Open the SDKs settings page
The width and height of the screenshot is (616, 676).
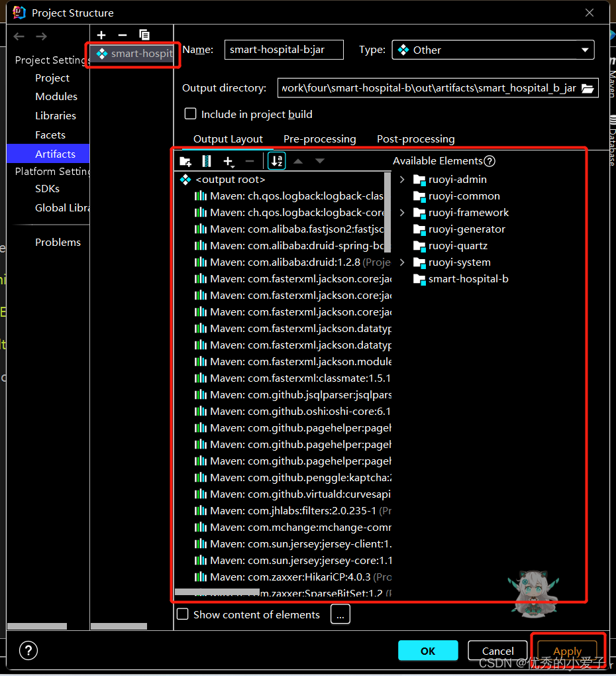pos(48,189)
